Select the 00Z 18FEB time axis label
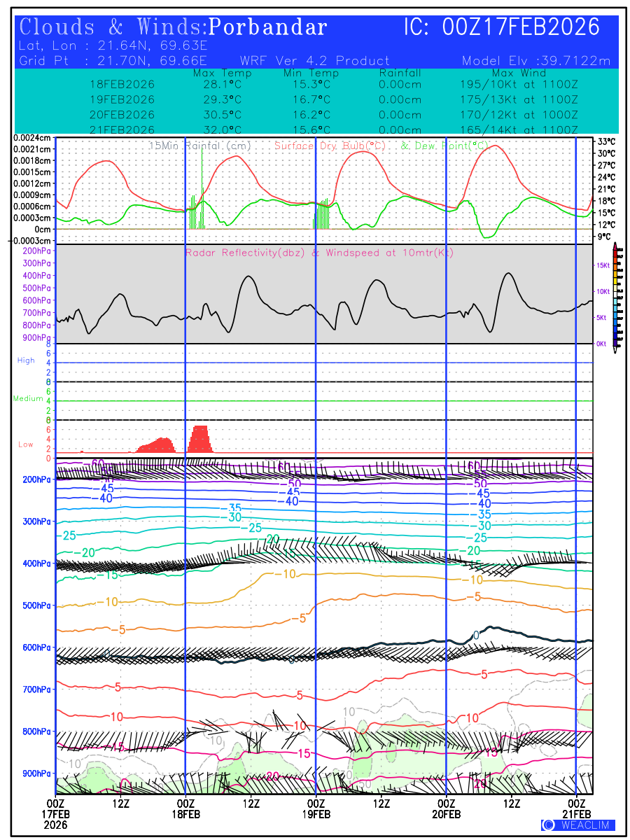 (x=185, y=808)
